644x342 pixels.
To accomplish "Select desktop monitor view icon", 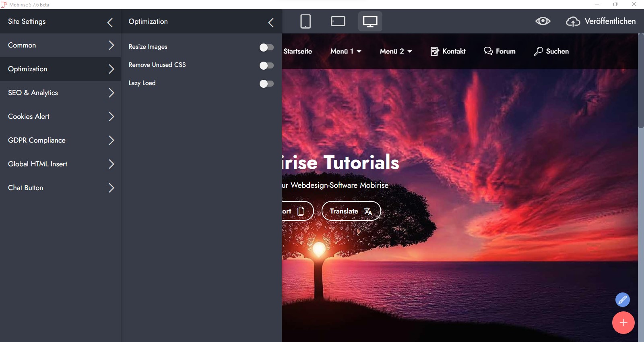I will [370, 21].
